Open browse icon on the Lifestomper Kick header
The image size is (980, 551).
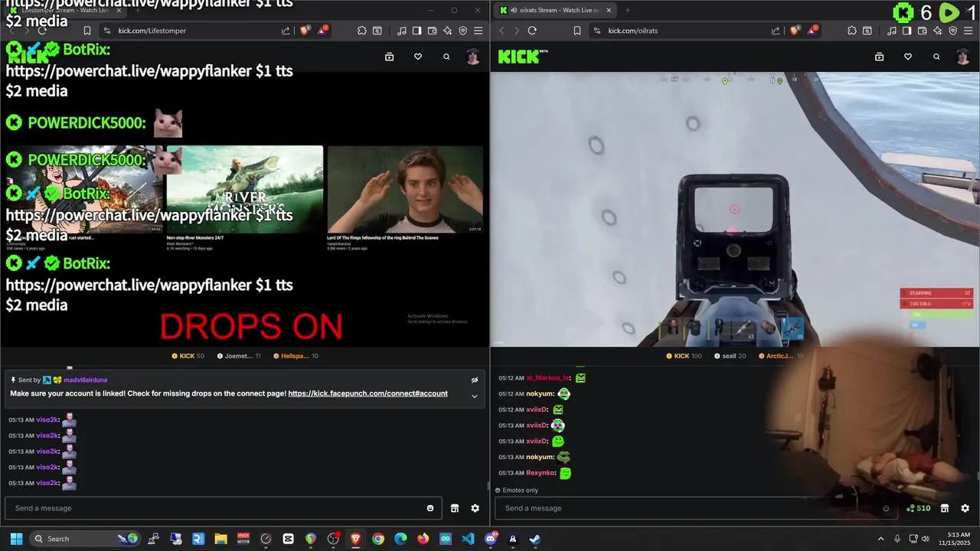[x=389, y=57]
